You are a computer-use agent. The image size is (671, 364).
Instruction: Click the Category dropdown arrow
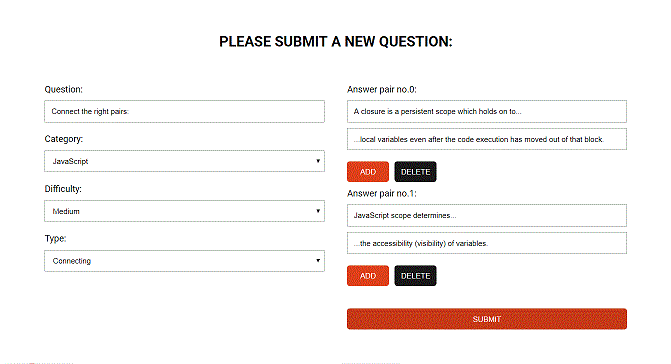pos(318,161)
